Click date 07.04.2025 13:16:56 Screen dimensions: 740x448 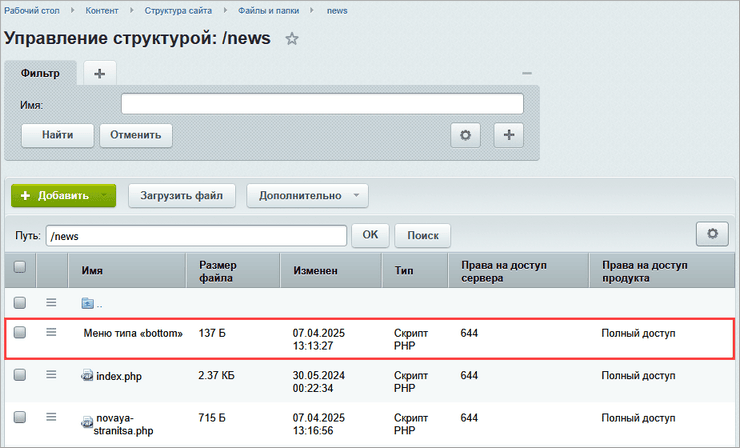(319, 424)
